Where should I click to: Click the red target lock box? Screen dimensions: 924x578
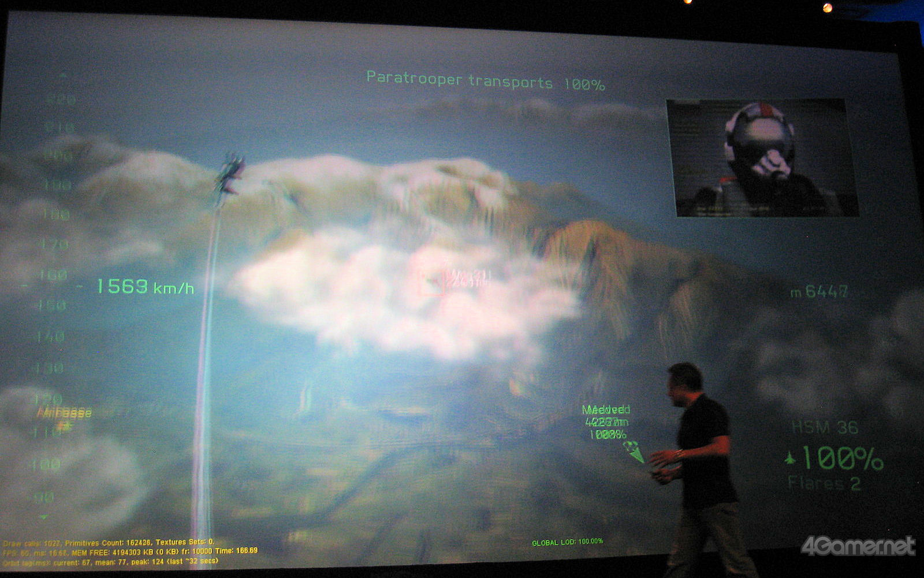[430, 284]
